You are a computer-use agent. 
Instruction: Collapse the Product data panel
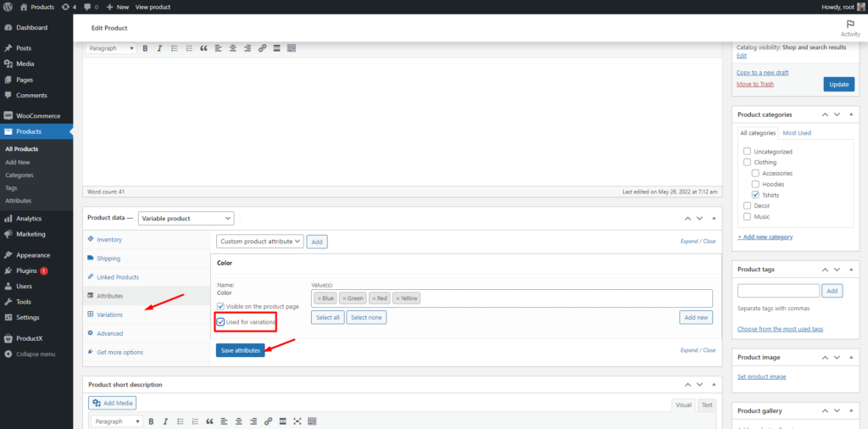[x=714, y=219]
